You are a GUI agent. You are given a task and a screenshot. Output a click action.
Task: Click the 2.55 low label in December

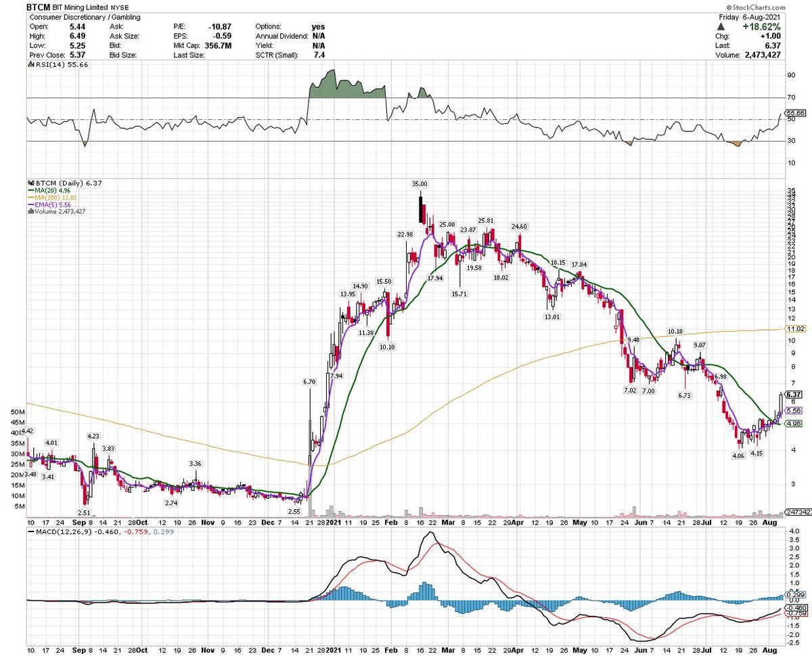pyautogui.click(x=294, y=511)
